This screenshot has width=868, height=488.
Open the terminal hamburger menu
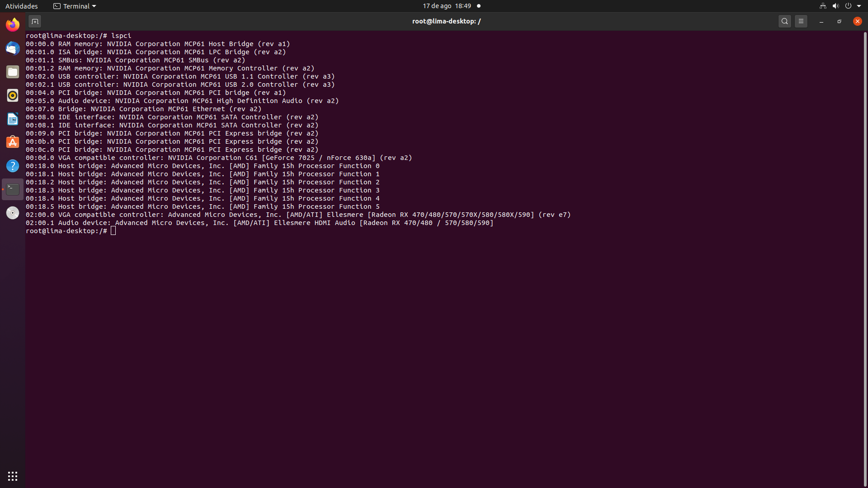click(801, 21)
